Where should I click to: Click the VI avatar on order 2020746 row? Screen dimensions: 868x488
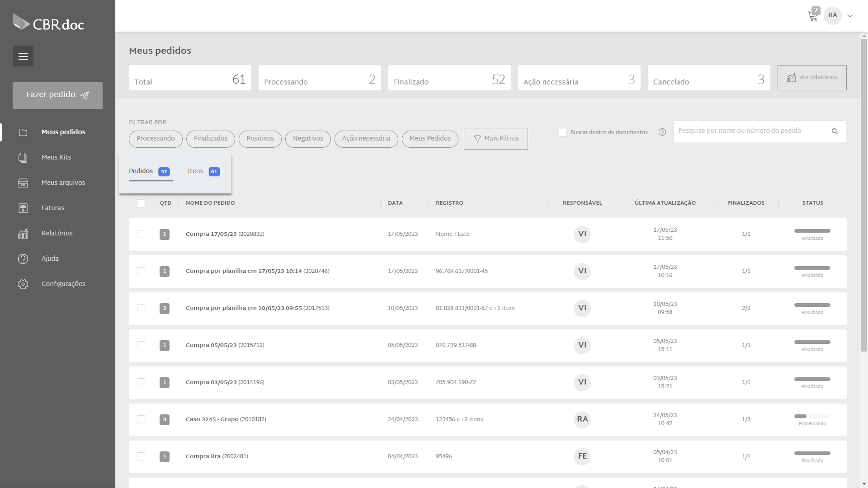point(582,271)
